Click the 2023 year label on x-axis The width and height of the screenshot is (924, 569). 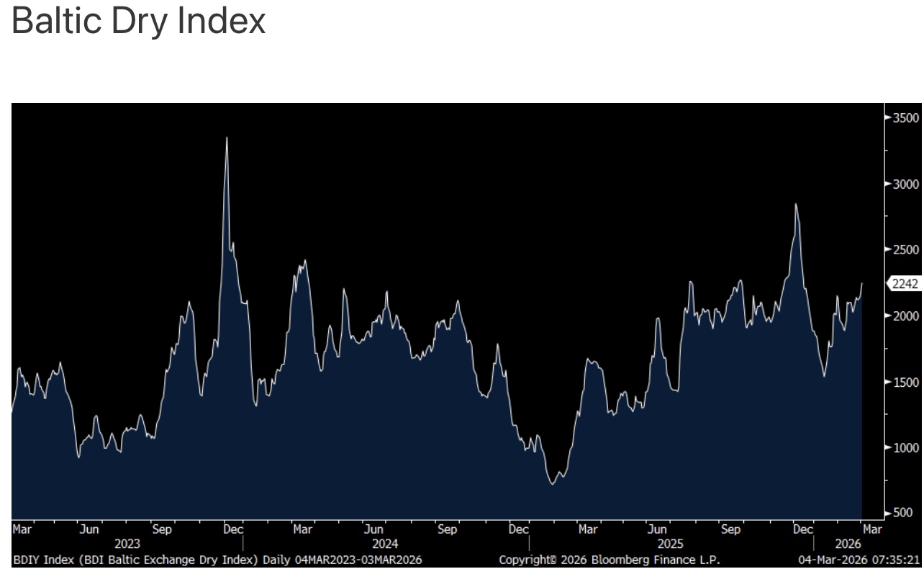(x=127, y=544)
